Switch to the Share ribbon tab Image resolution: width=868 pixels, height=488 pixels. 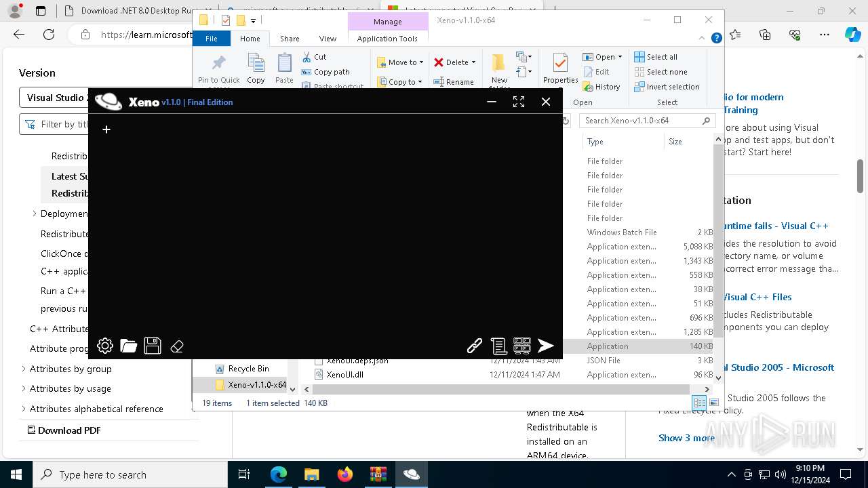coord(290,39)
